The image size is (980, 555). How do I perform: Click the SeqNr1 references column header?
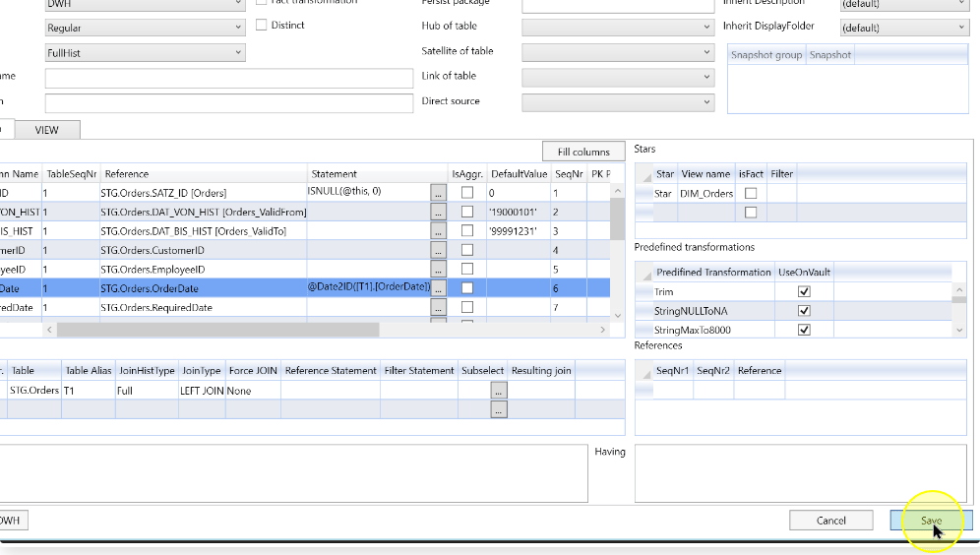[672, 371]
